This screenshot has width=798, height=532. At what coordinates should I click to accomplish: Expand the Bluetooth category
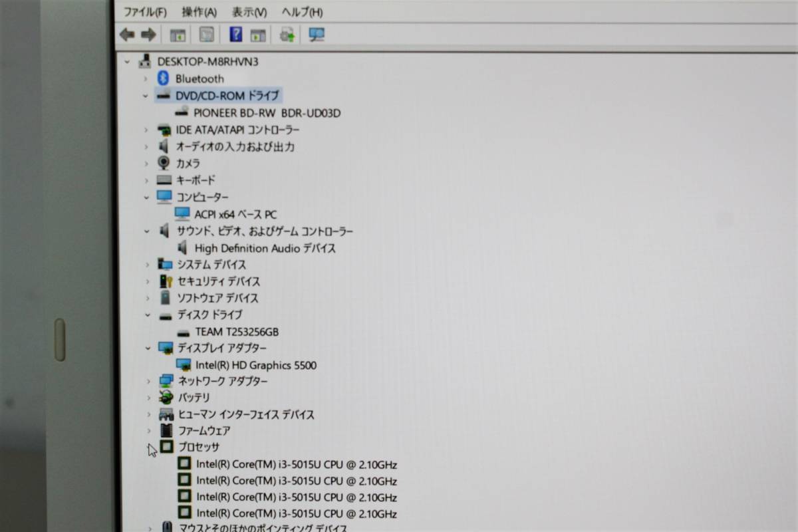[x=146, y=78]
